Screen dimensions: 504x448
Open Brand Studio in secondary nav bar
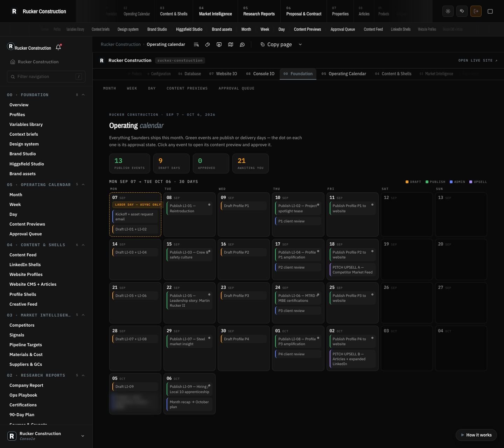[157, 29]
